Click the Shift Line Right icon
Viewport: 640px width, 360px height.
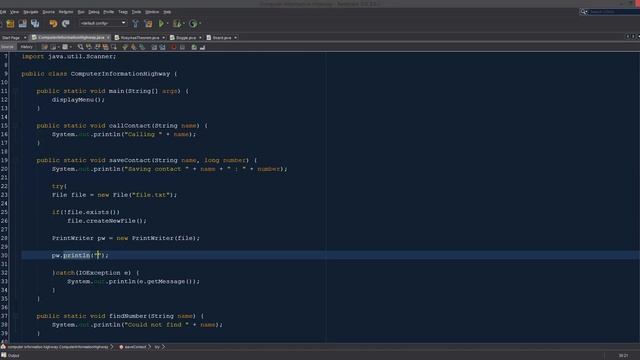162,47
